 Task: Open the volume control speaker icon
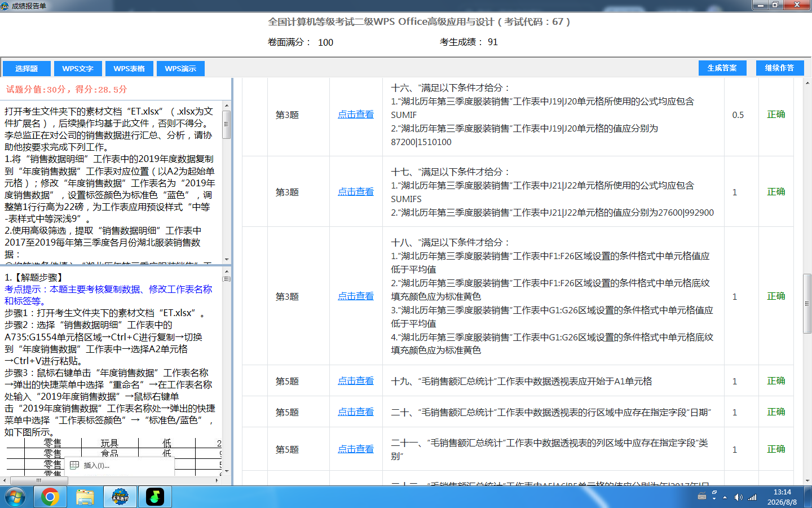[x=738, y=497]
